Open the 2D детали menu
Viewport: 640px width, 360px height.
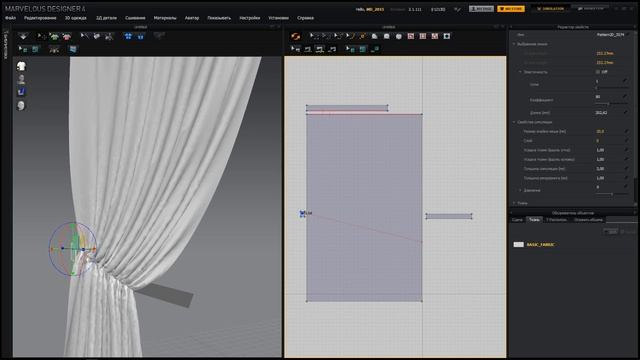click(106, 18)
